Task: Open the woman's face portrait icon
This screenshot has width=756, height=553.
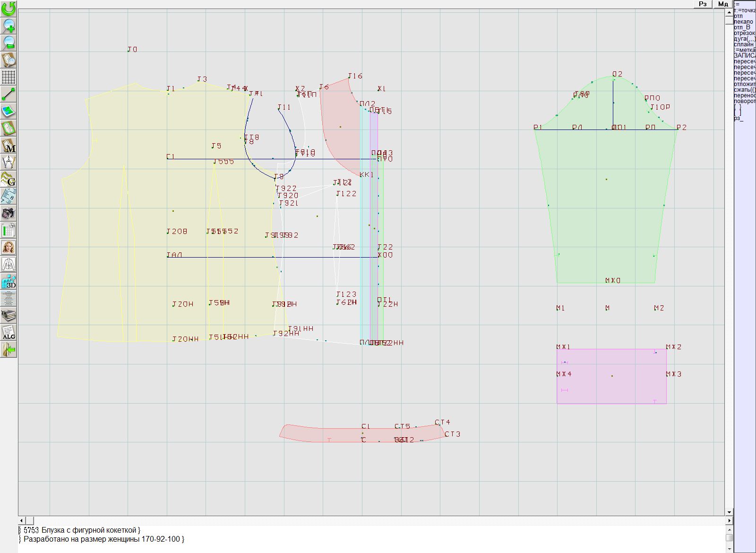Action: coord(9,247)
